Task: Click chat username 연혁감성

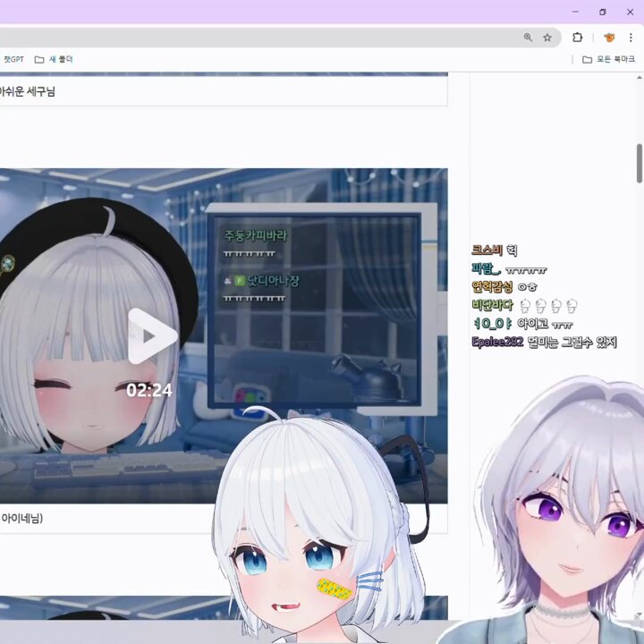Action: (492, 287)
